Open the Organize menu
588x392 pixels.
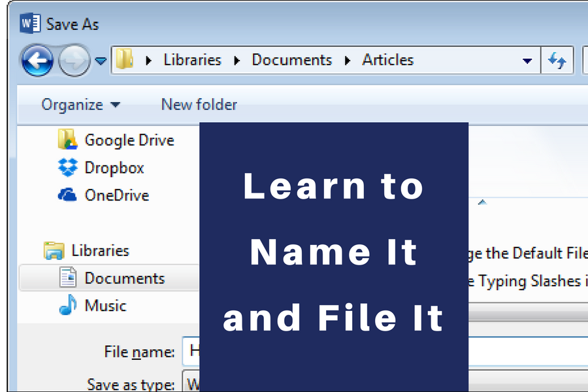80,105
